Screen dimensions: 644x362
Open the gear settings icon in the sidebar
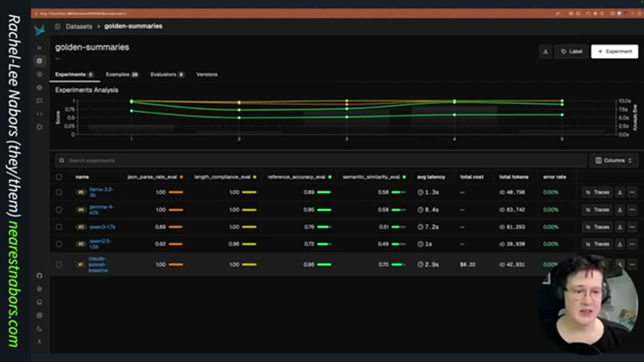point(40,127)
